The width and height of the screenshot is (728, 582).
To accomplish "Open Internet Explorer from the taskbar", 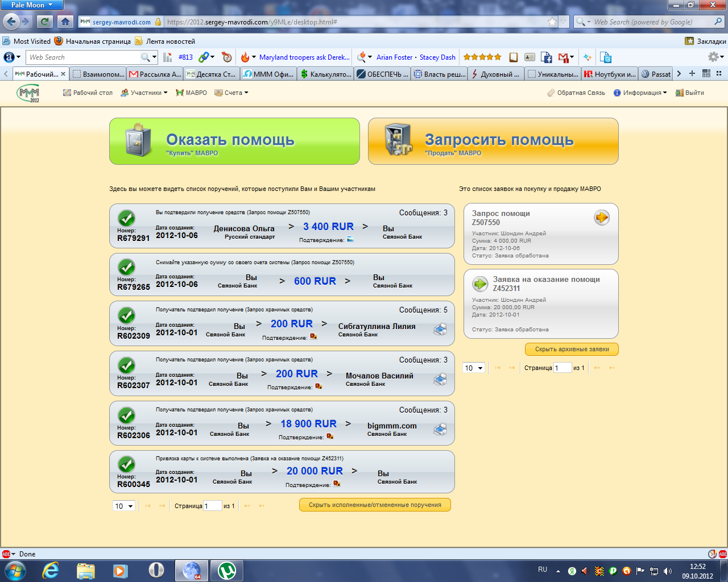I will click(x=51, y=570).
